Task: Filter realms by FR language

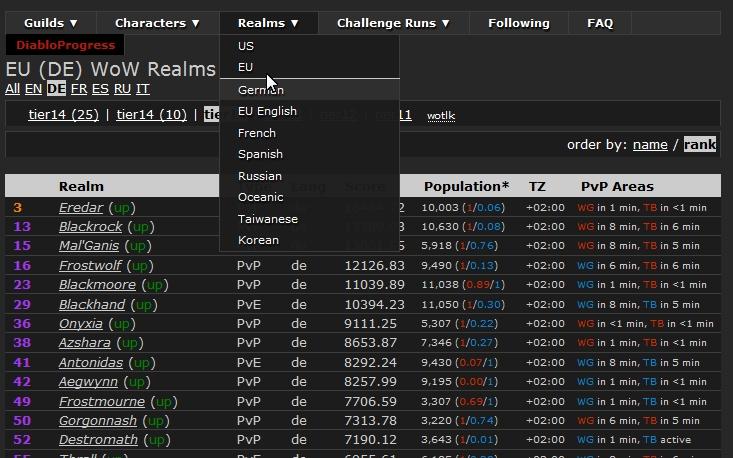Action: tap(79, 89)
